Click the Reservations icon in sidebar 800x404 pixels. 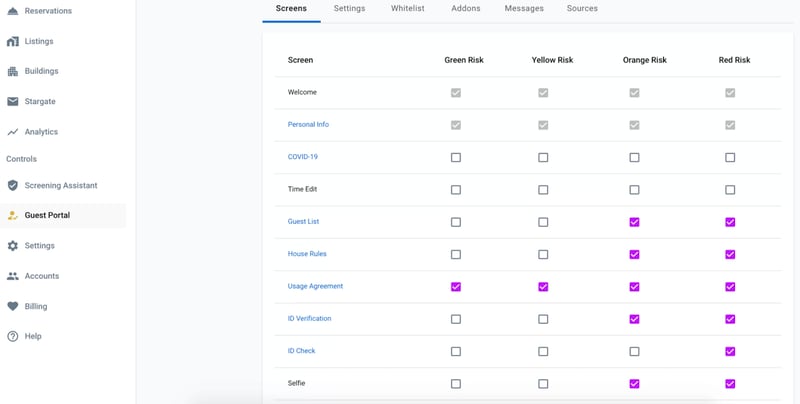[13, 10]
